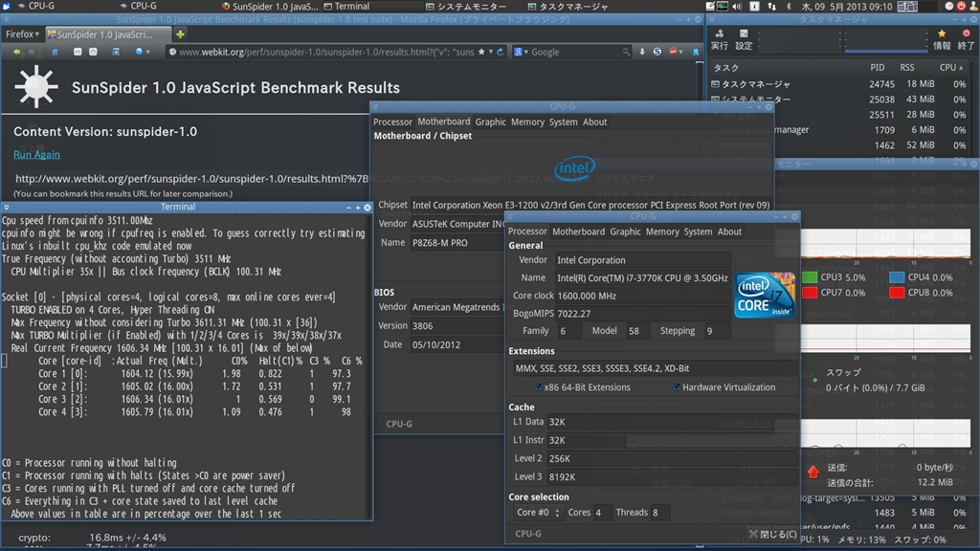
Task: Switch to the Memory tab in CPU-G
Action: 662,231
